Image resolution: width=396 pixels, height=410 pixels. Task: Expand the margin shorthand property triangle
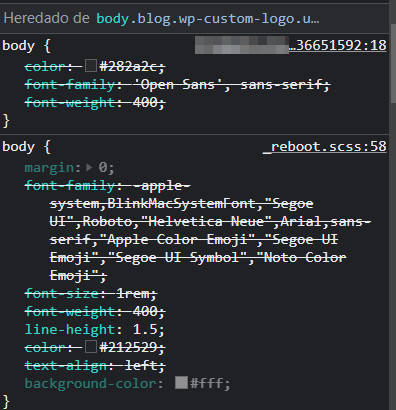pyautogui.click(x=89, y=167)
